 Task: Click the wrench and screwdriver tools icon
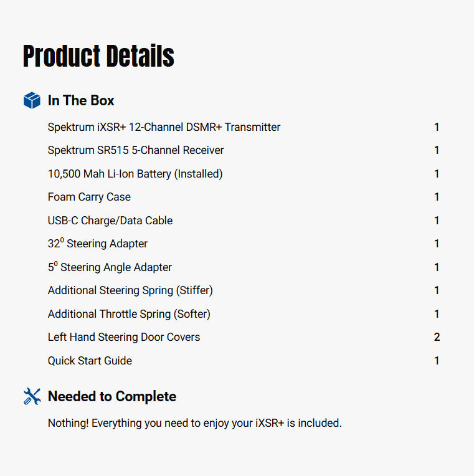coord(32,396)
